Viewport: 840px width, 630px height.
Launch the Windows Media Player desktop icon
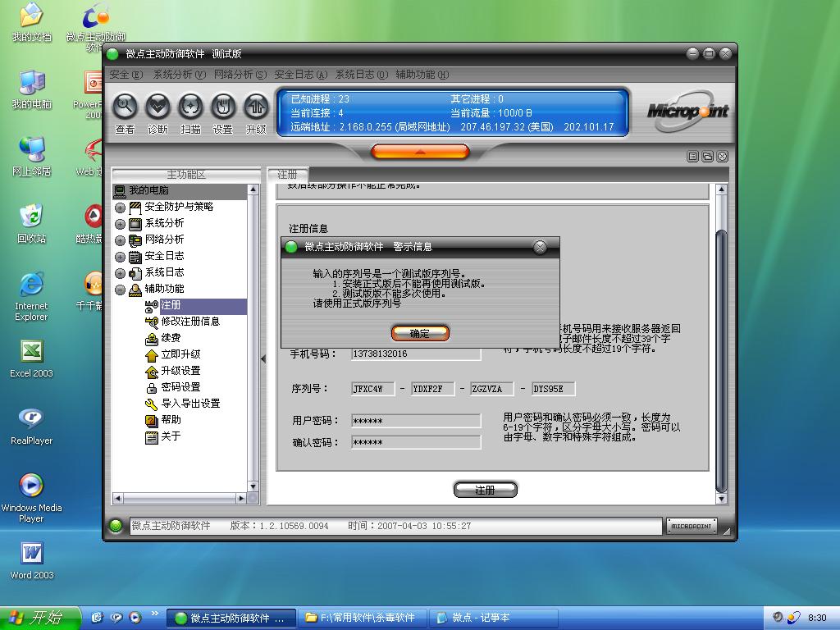pyautogui.click(x=31, y=486)
